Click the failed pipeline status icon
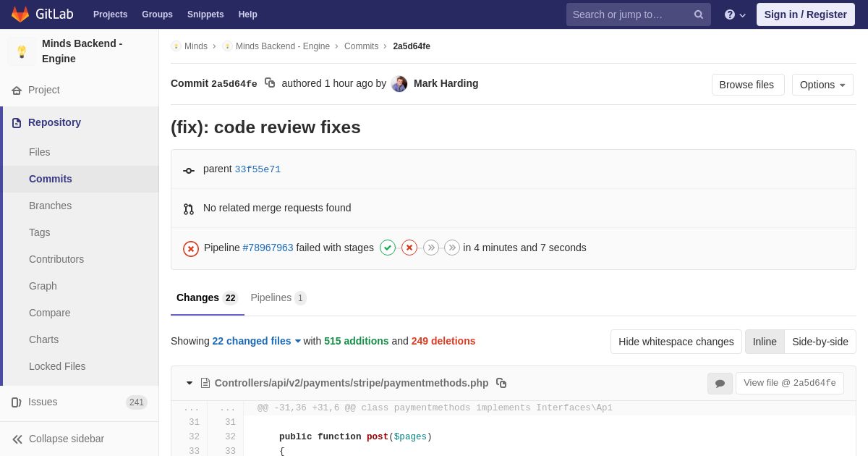The width and height of the screenshot is (868, 456). (x=191, y=248)
